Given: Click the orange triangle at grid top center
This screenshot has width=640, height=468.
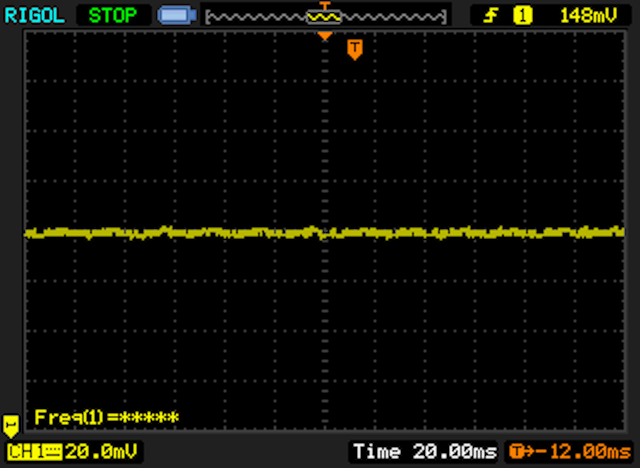Looking at the screenshot, I should click(324, 37).
